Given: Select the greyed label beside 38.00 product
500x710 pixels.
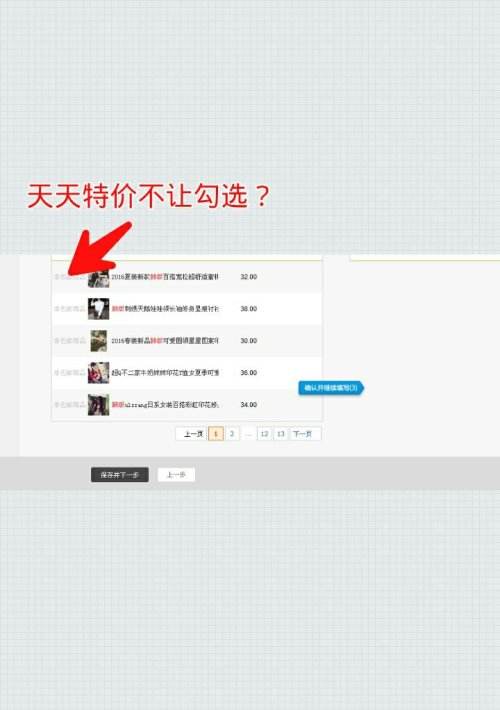Looking at the screenshot, I should (69, 309).
